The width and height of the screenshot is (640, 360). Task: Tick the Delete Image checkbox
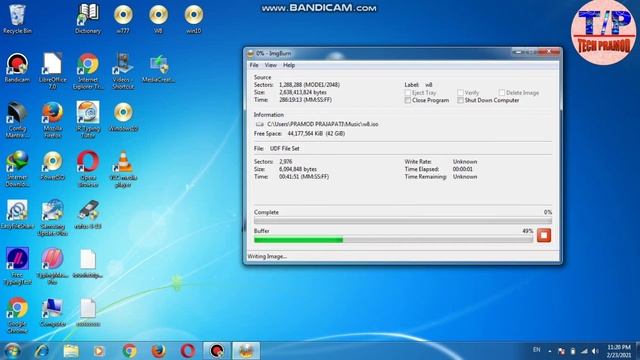point(502,93)
